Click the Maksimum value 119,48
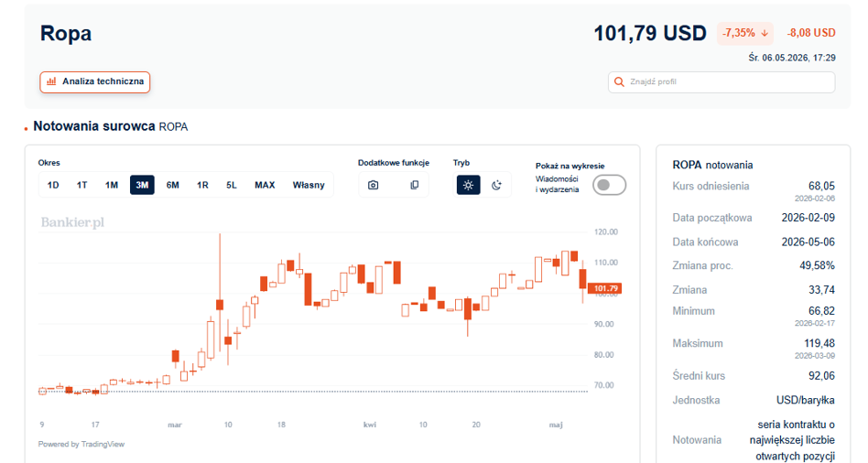Viewport: 868px width, 463px height. coord(819,343)
